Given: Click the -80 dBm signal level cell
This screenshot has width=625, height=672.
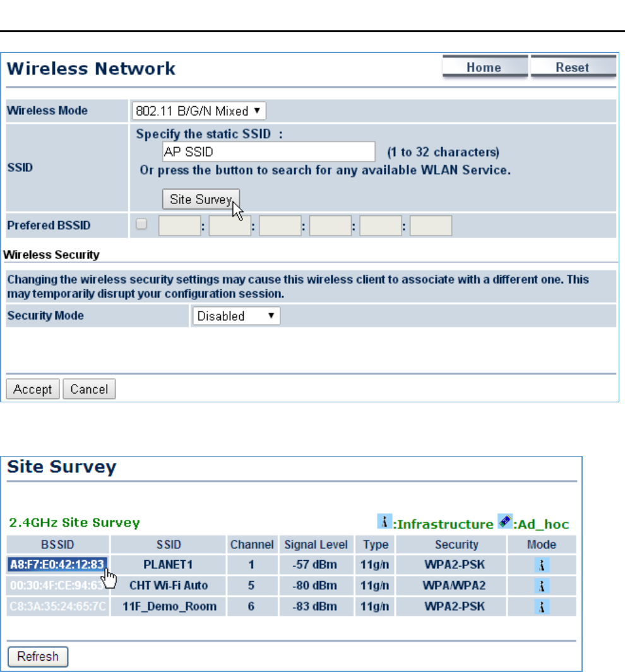Looking at the screenshot, I should click(x=316, y=585).
